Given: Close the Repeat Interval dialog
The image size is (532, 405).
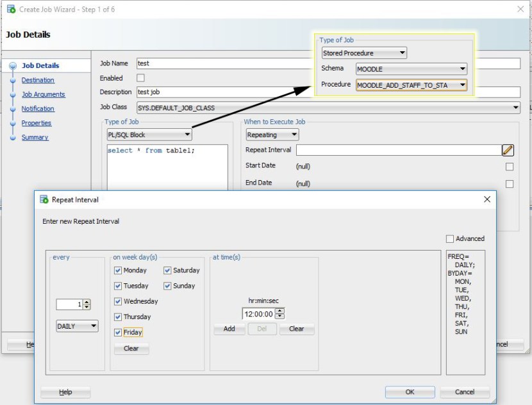Looking at the screenshot, I should (x=487, y=200).
